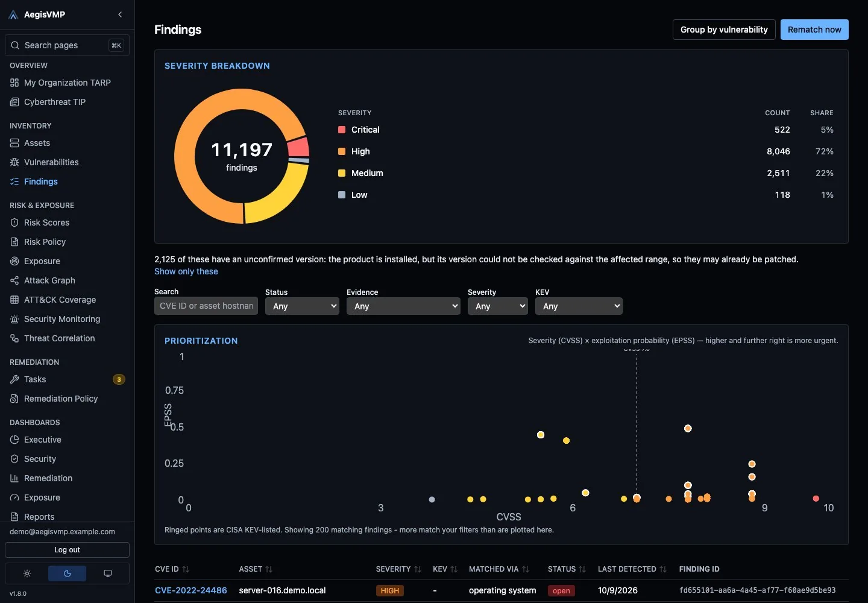This screenshot has height=603, width=868.
Task: Click the Critical red legend swatch
Action: pyautogui.click(x=342, y=130)
